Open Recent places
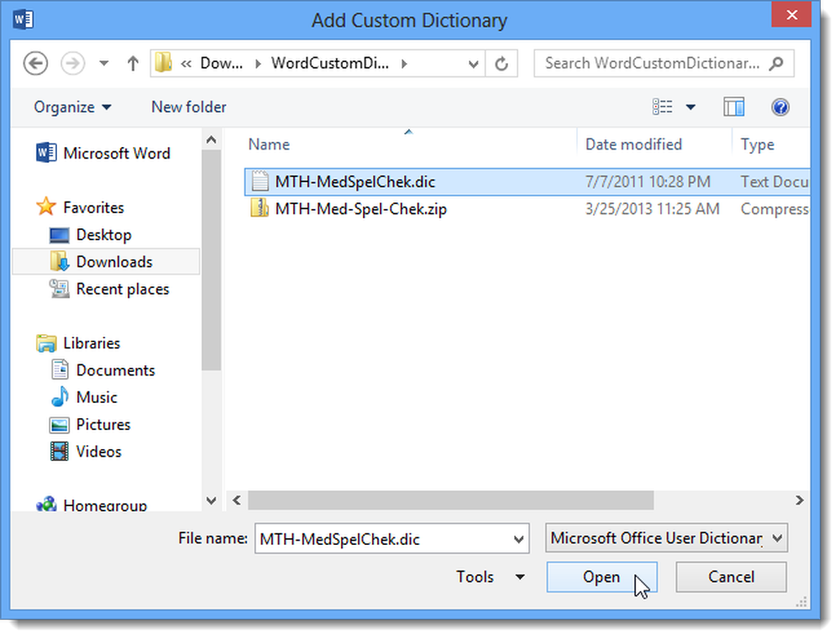This screenshot has width=840, height=639. (x=122, y=289)
